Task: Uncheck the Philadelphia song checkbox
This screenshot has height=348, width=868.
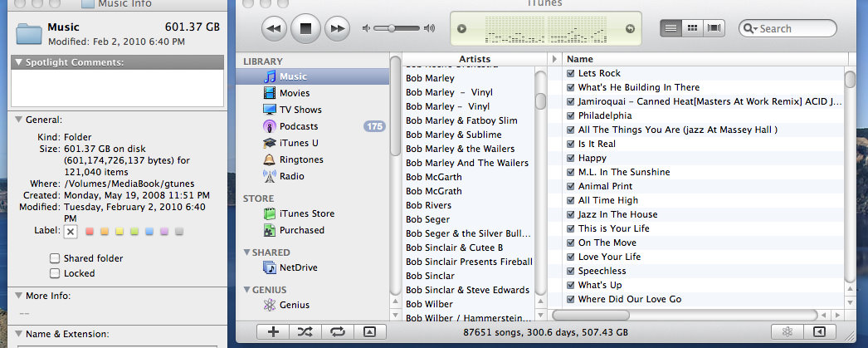Action: pyautogui.click(x=571, y=115)
